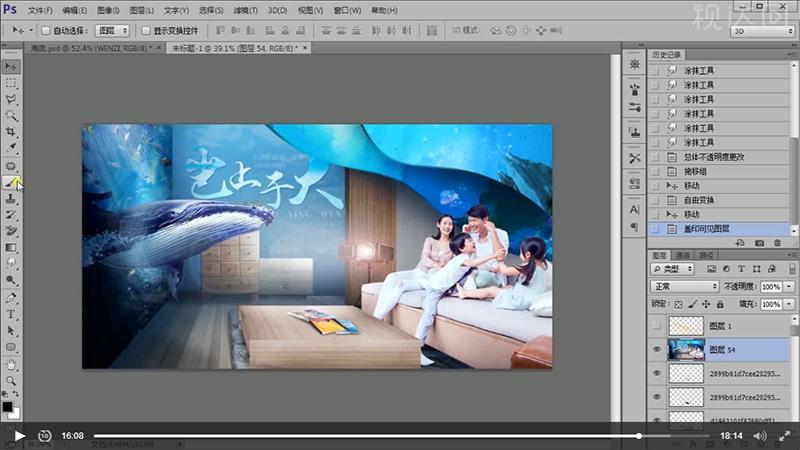Select the Rectangular Marquee tool
Image resolution: width=800 pixels, height=450 pixels.
pyautogui.click(x=10, y=83)
